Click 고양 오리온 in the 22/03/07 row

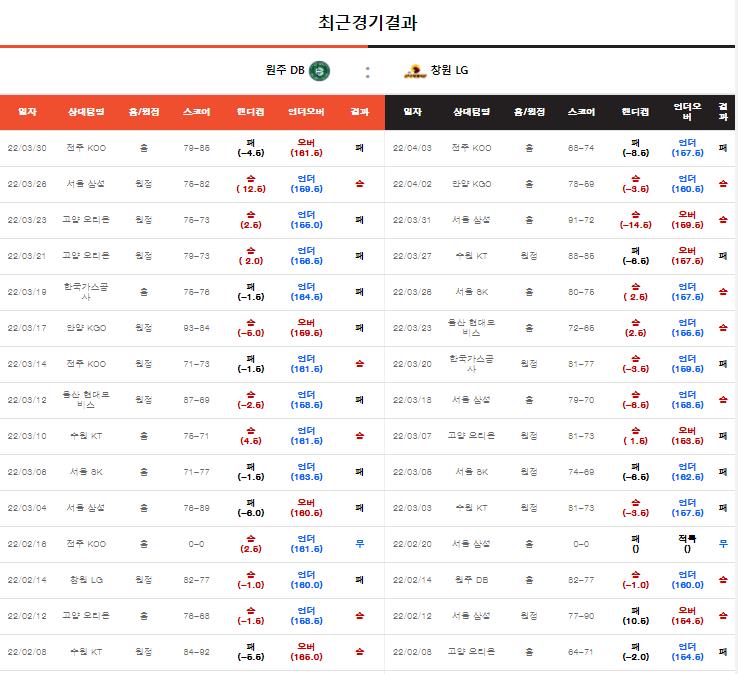click(471, 436)
